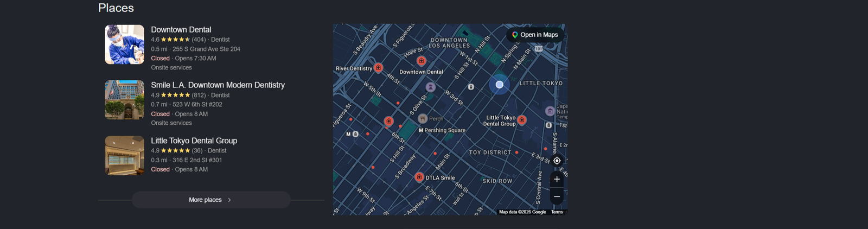This screenshot has width=868, height=229.
Task: Expand More places chevron arrow
Action: 229,200
